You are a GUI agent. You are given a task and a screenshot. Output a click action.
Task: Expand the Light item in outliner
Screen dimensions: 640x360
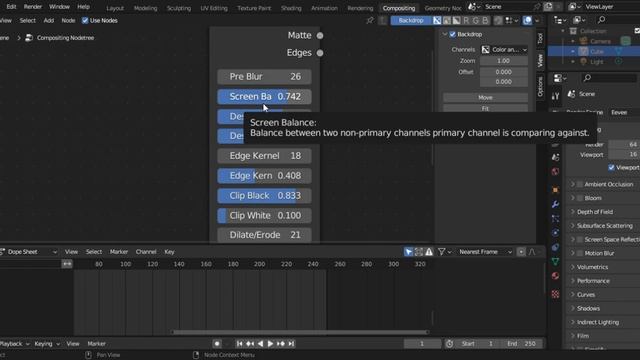pyautogui.click(x=573, y=62)
